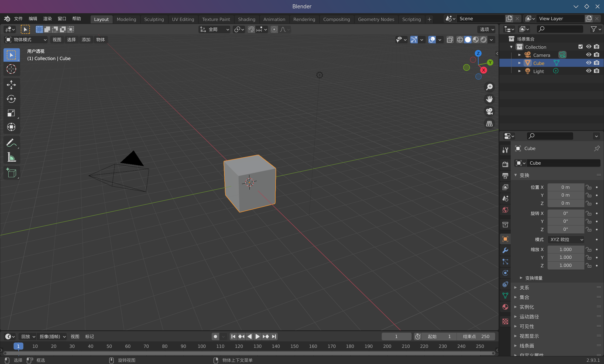Toggle visibility of Camera in outliner
Screen dimensions: 604x364
(588, 55)
